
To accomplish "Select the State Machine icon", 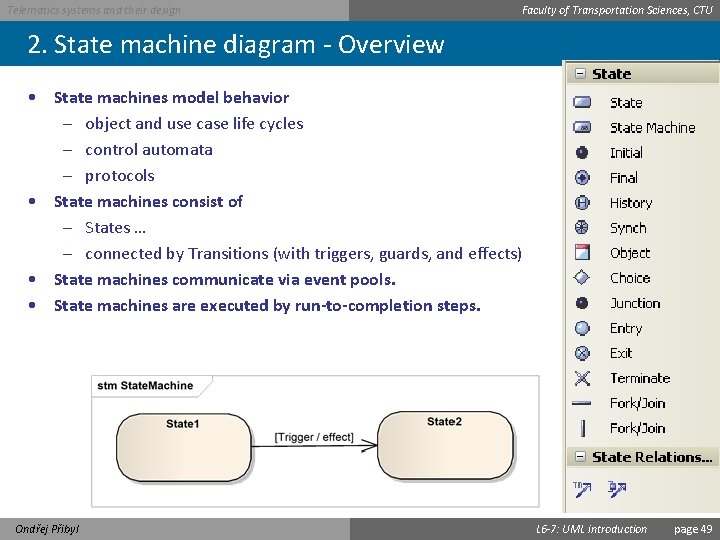I will [582, 127].
